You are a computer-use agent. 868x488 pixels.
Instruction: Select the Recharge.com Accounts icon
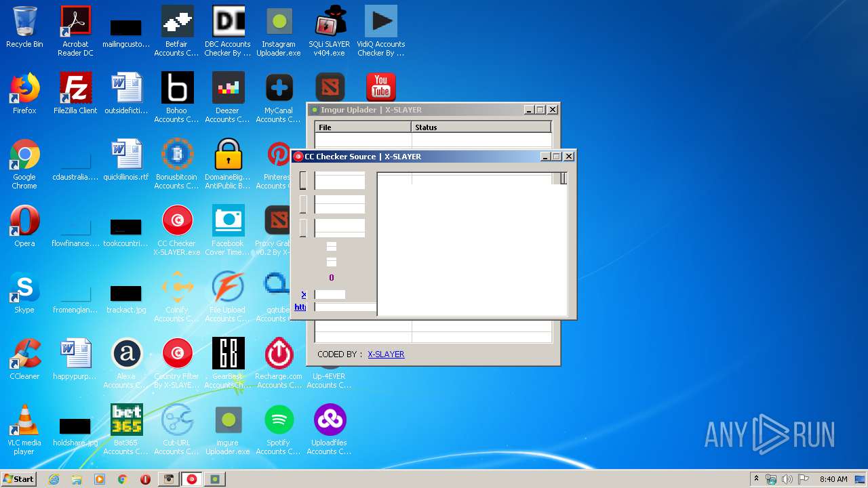[279, 363]
